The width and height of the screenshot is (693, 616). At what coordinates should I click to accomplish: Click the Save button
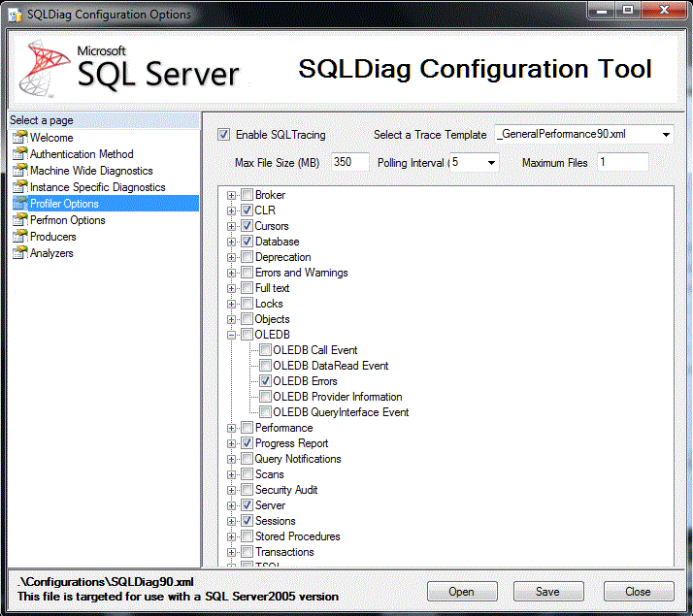(548, 592)
